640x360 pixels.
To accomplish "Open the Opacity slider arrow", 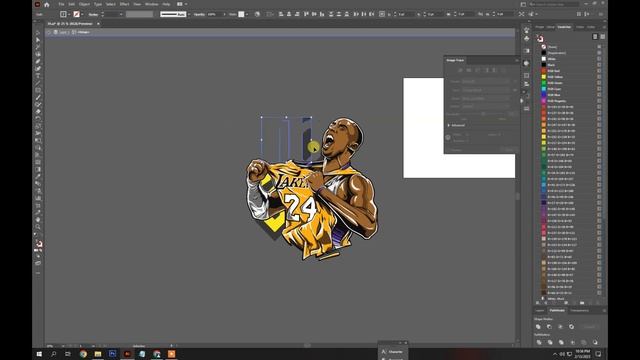I will [x=224, y=14].
